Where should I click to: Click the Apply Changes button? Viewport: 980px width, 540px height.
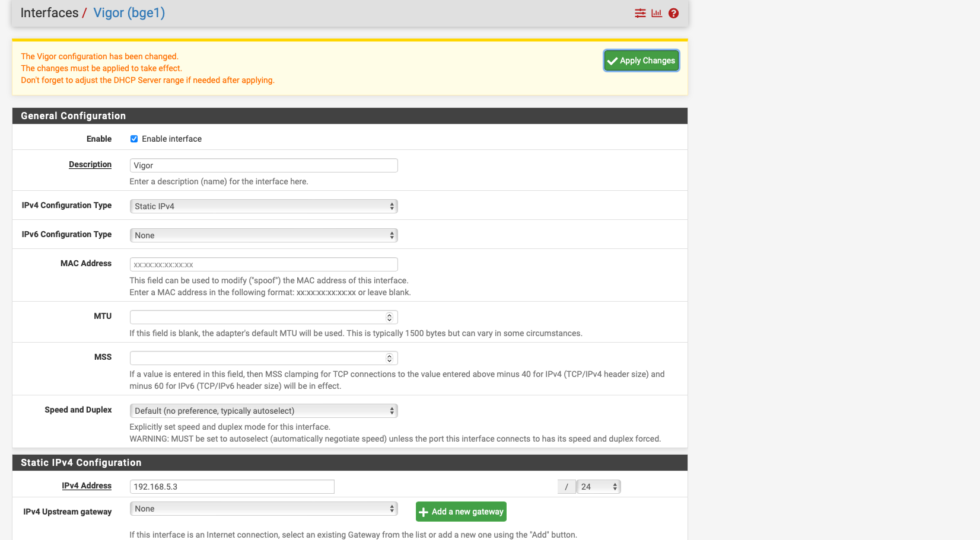[641, 60]
